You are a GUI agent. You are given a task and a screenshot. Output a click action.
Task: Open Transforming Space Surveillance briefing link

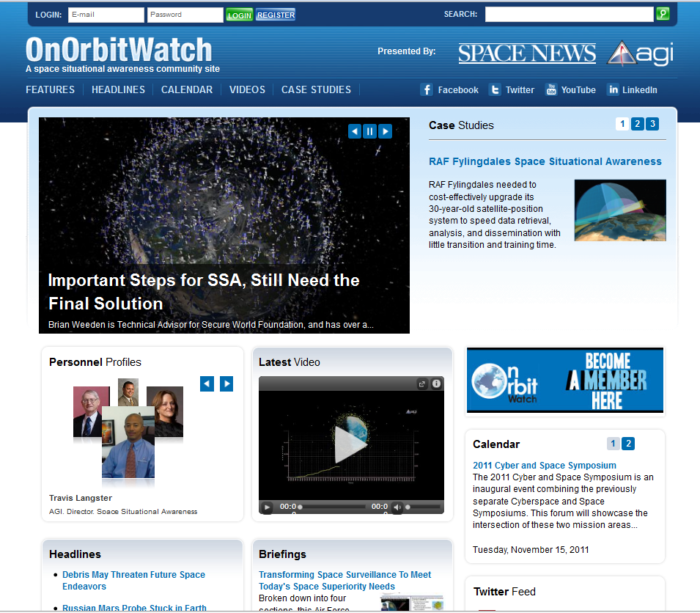(345, 581)
